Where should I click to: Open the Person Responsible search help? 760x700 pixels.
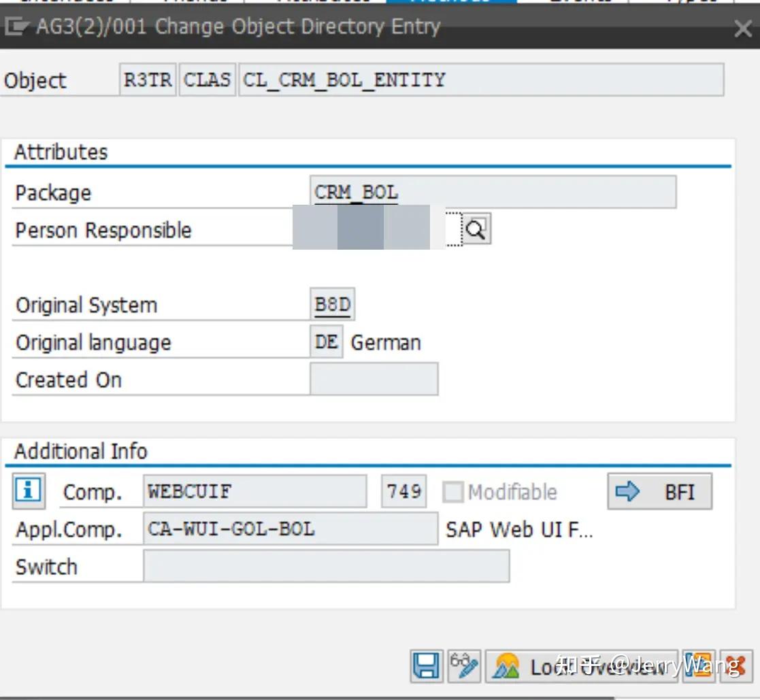click(475, 229)
